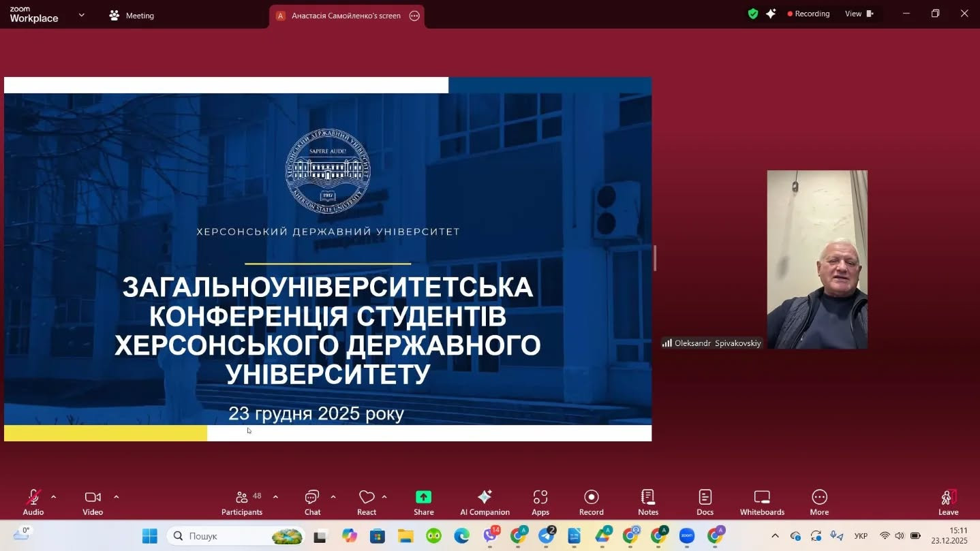Leave the meeting
Viewport: 980px width, 551px height.
coord(948,503)
